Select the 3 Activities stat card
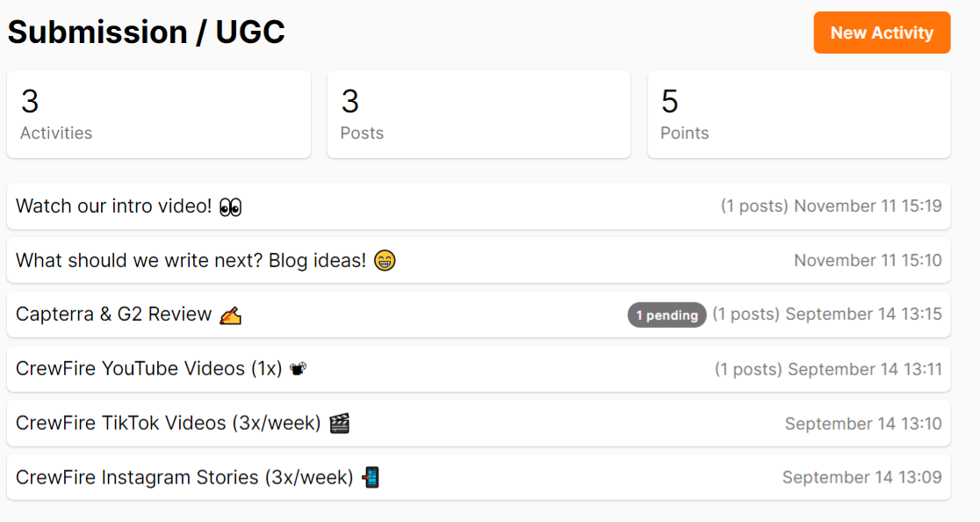Image resolution: width=980 pixels, height=522 pixels. (x=159, y=114)
